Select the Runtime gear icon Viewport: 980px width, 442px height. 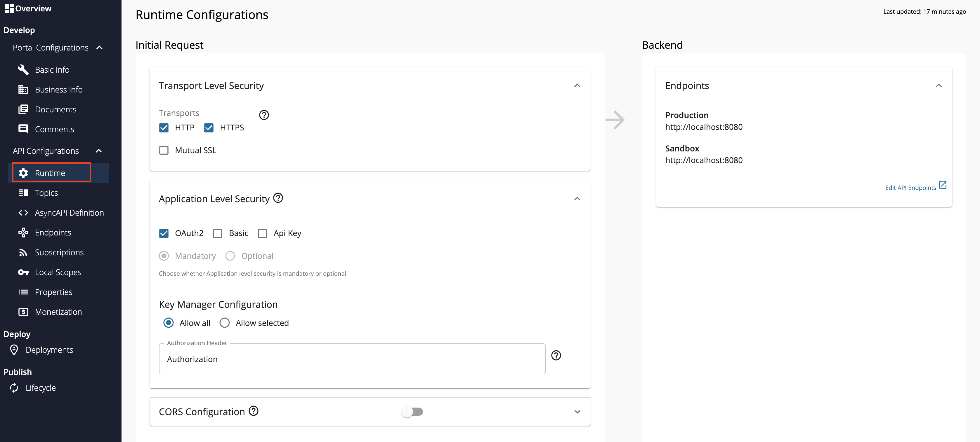click(23, 173)
